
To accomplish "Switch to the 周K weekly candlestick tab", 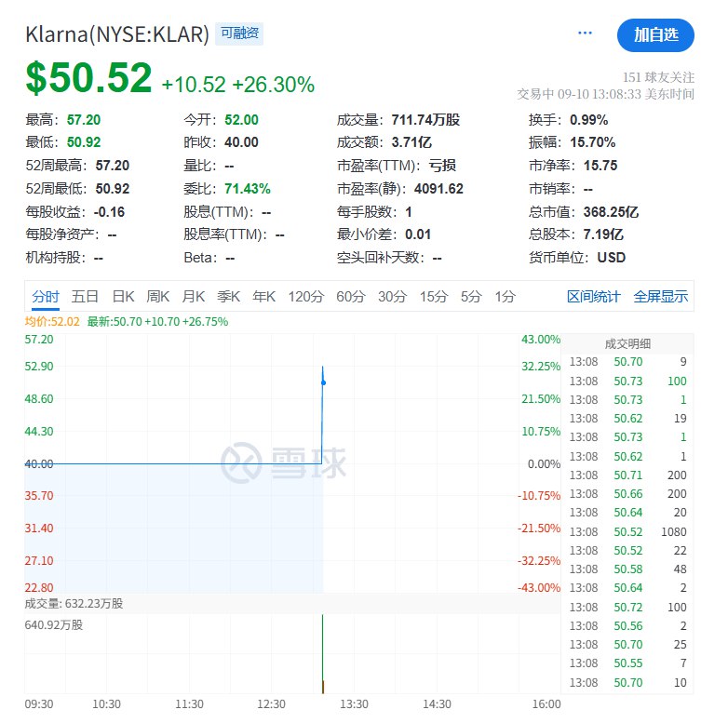I will point(158,296).
